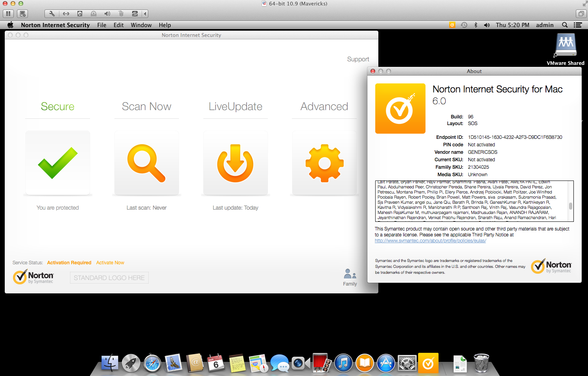Click the Spotlight search icon

pyautogui.click(x=565, y=25)
